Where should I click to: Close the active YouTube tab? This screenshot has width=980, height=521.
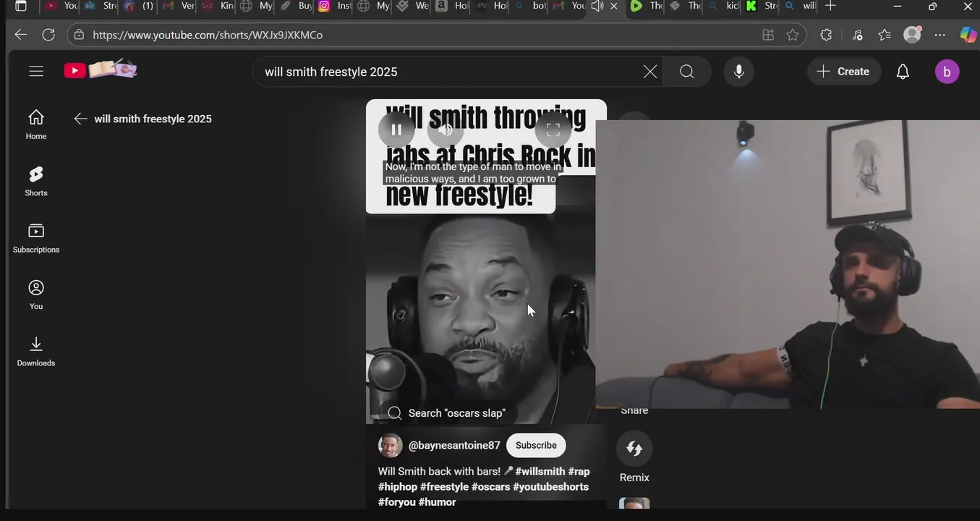click(614, 6)
